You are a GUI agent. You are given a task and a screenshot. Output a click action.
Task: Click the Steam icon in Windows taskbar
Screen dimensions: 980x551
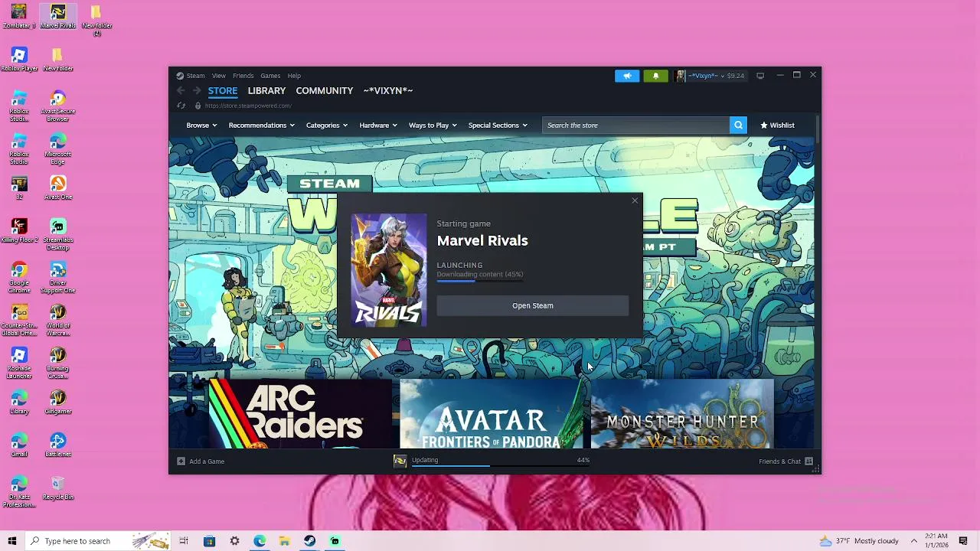click(309, 541)
